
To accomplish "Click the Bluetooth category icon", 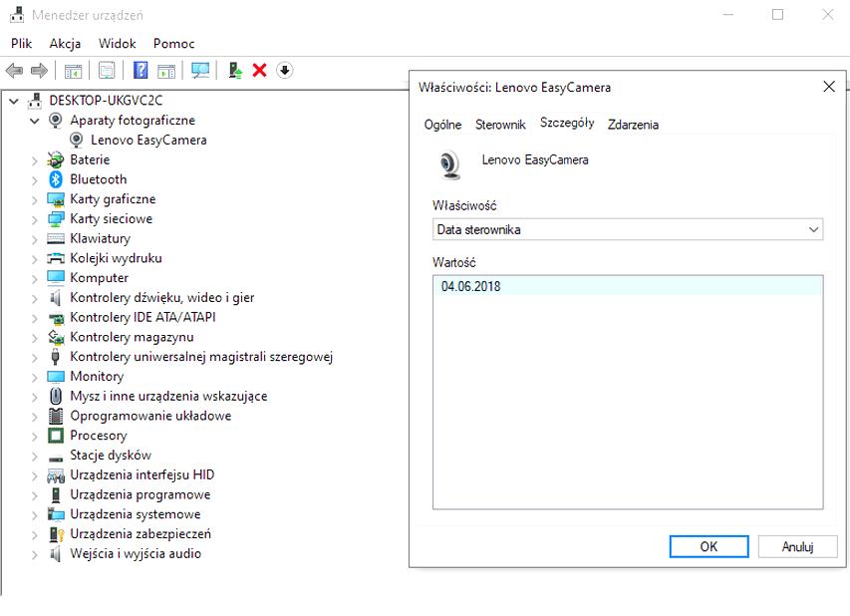I will [x=55, y=179].
